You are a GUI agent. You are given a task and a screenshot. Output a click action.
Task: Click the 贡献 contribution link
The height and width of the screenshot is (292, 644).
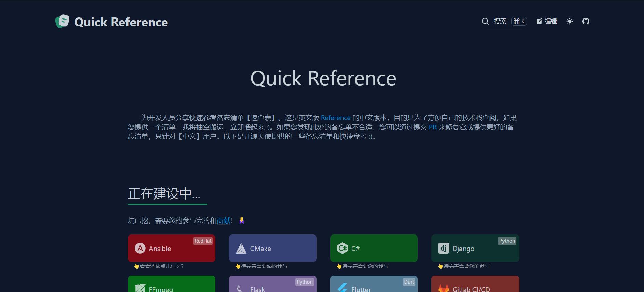coord(223,221)
